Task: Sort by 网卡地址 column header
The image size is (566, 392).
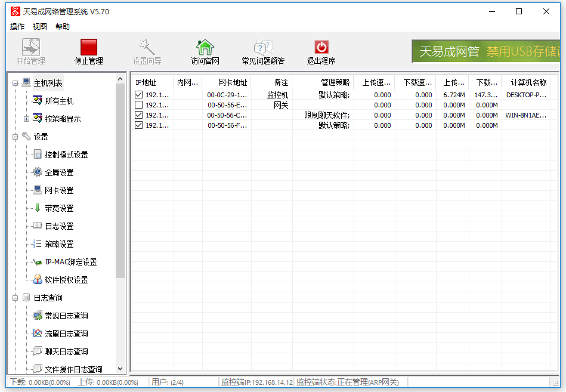Action: [227, 82]
